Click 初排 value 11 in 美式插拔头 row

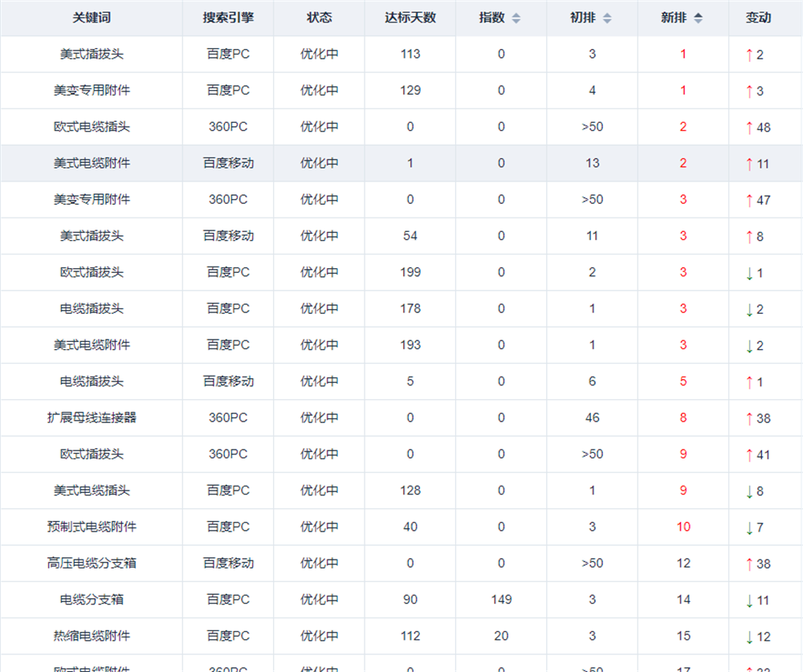pyautogui.click(x=593, y=235)
